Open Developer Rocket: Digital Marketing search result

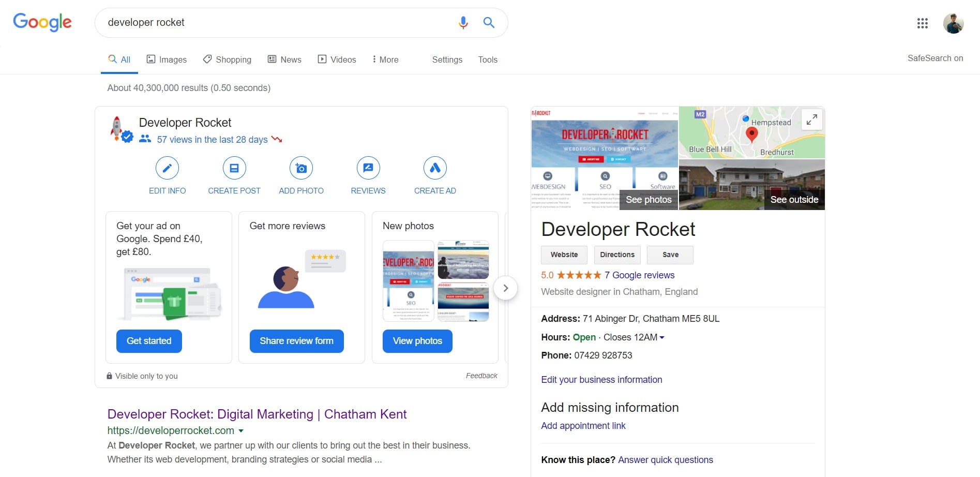257,414
